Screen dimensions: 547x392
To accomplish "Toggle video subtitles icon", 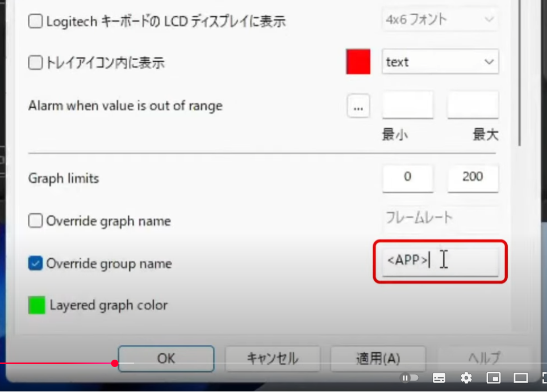I will click(439, 378).
